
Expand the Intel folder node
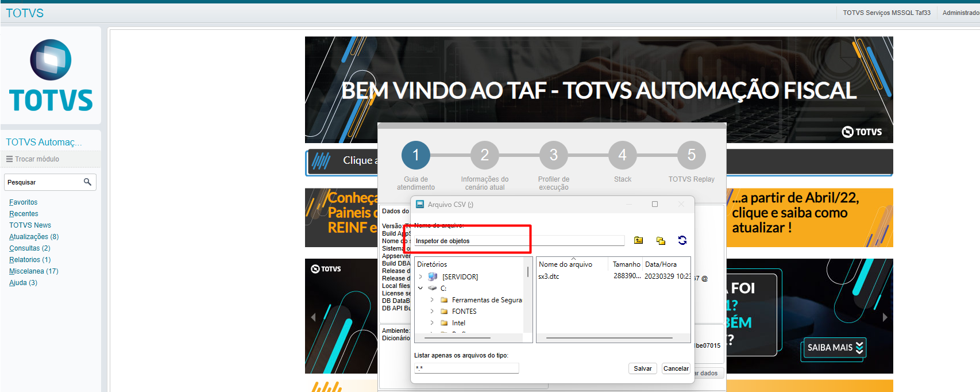click(x=432, y=322)
